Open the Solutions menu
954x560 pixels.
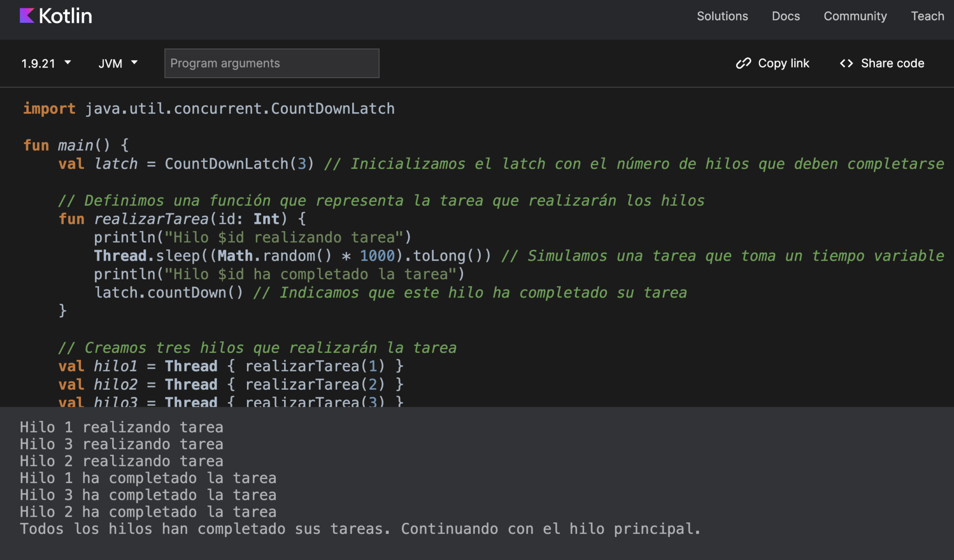[722, 16]
